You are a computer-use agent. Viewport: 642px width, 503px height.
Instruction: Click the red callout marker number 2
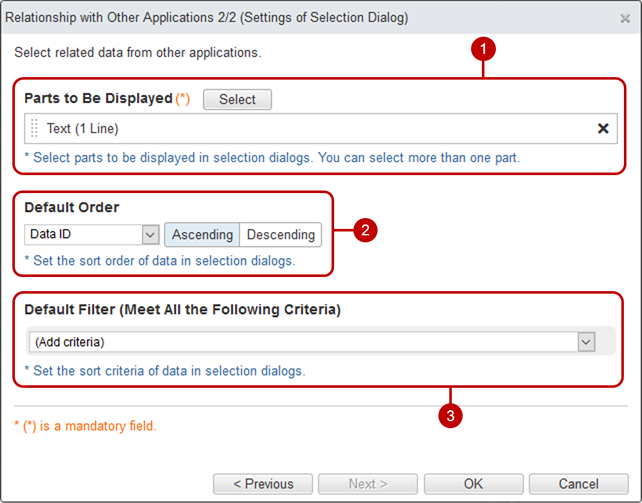click(365, 230)
